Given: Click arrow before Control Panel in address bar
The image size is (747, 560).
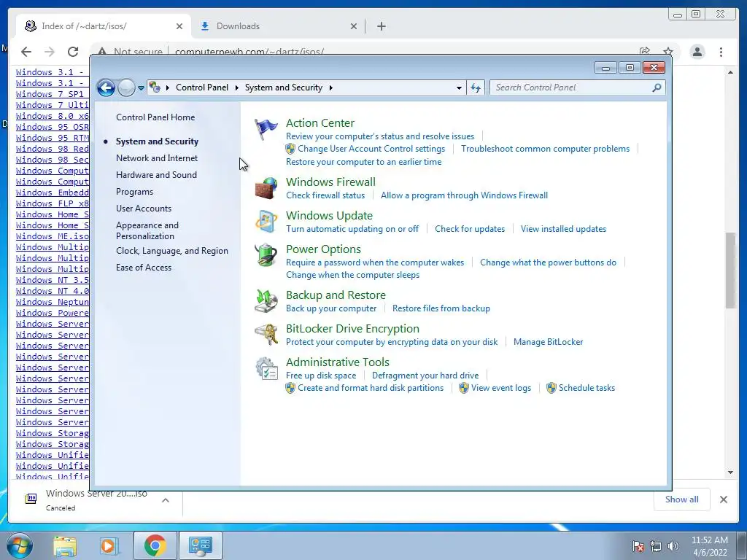Looking at the screenshot, I should (168, 87).
